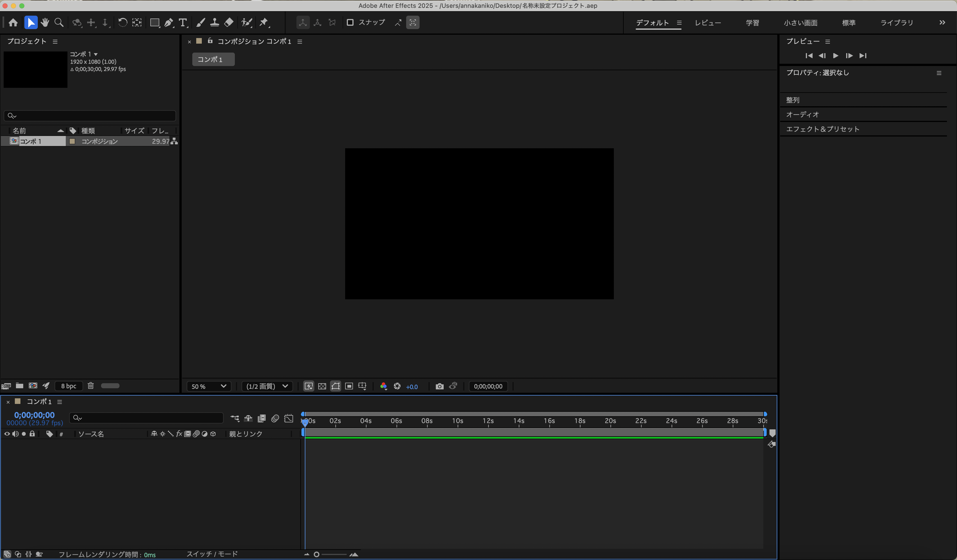Screen dimensions: 957x560
Task: Switch to the 学習 workspace
Action: tap(752, 23)
